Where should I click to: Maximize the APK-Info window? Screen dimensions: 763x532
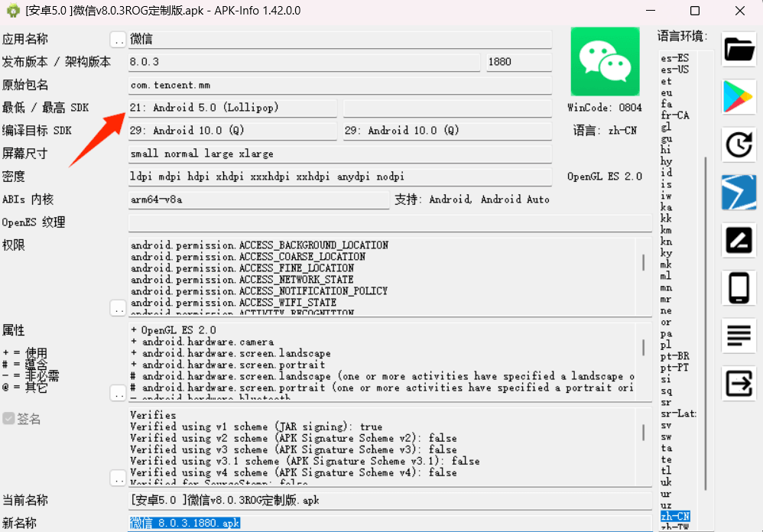695,11
